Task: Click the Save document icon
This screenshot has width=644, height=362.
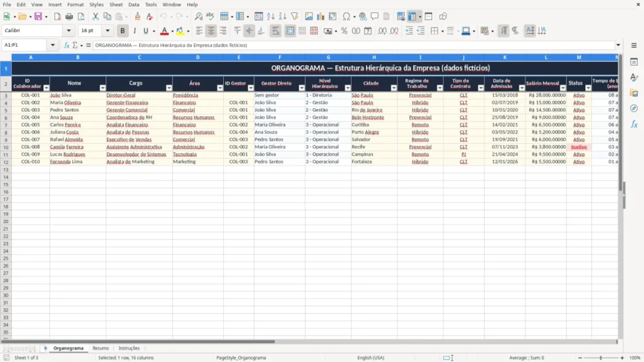Action: click(38, 16)
